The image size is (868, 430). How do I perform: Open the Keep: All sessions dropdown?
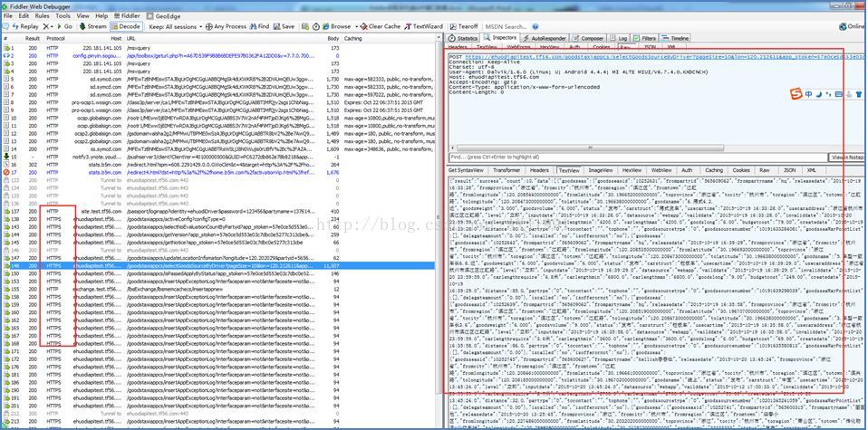pyautogui.click(x=174, y=26)
